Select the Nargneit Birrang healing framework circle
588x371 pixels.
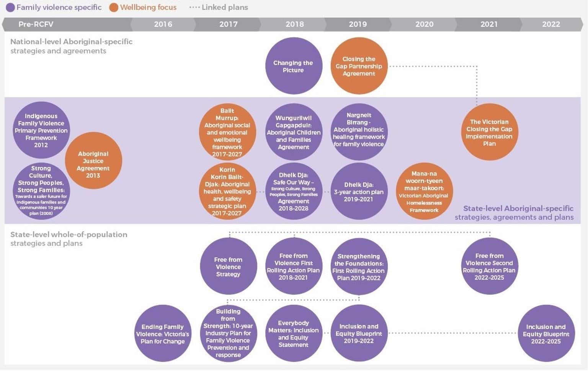pyautogui.click(x=359, y=130)
